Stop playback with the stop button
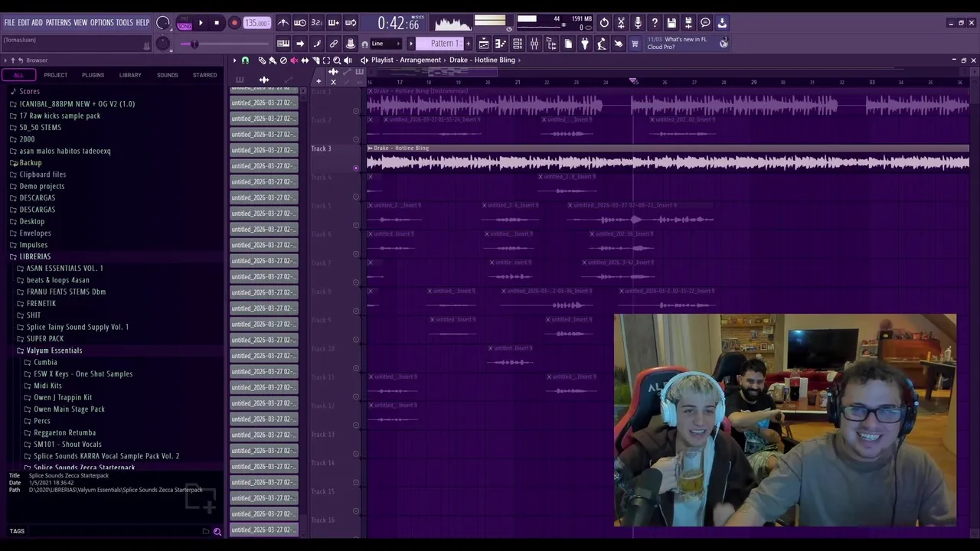The width and height of the screenshot is (980, 551). click(x=217, y=23)
